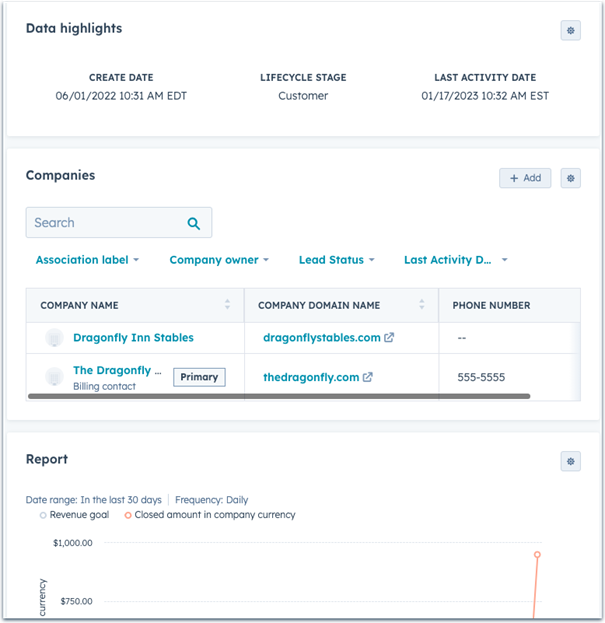Click the $1,000.00 axis label
605x623 pixels.
click(73, 543)
